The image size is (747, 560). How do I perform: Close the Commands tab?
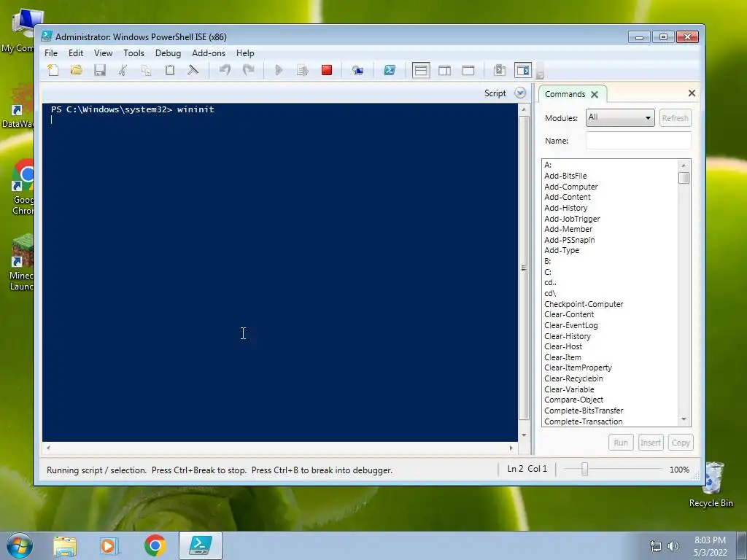point(595,94)
